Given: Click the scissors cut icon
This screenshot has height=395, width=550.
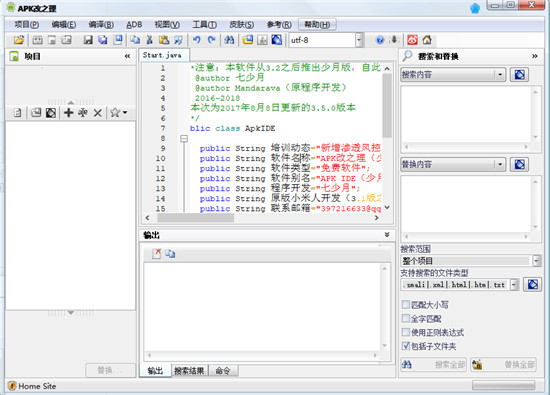Looking at the screenshot, I should (149, 40).
